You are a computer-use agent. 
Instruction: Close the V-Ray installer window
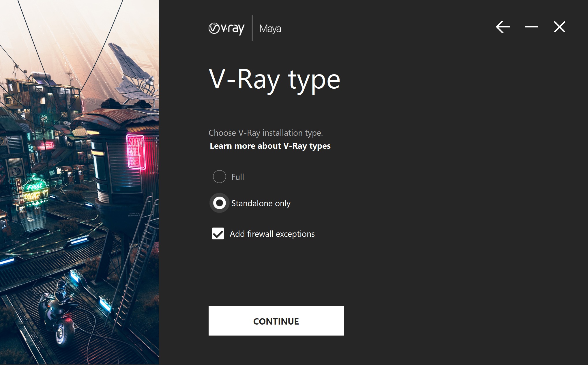pyautogui.click(x=560, y=27)
